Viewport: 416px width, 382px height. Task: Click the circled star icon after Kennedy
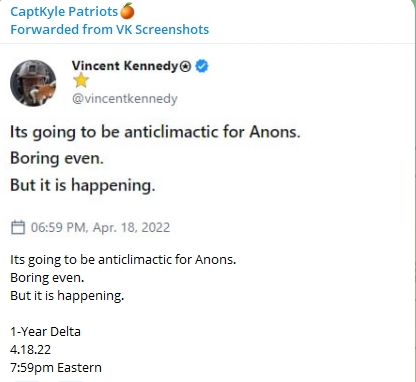[x=185, y=67]
